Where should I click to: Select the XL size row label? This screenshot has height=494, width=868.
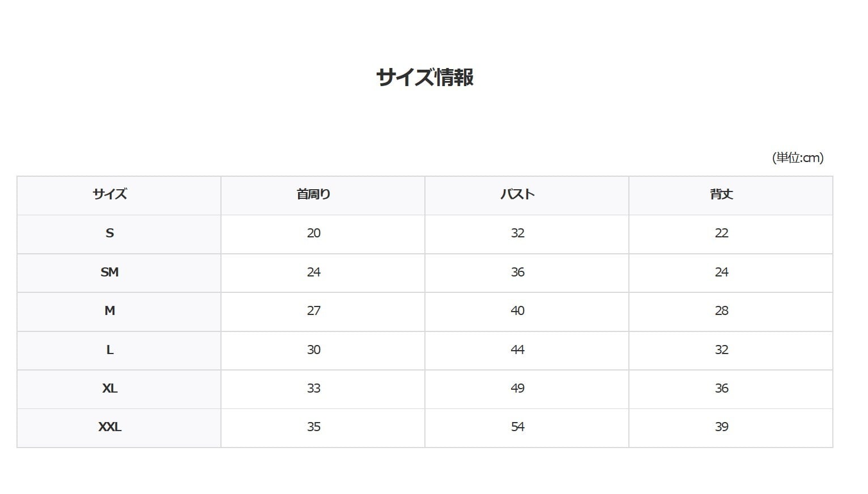click(x=110, y=388)
